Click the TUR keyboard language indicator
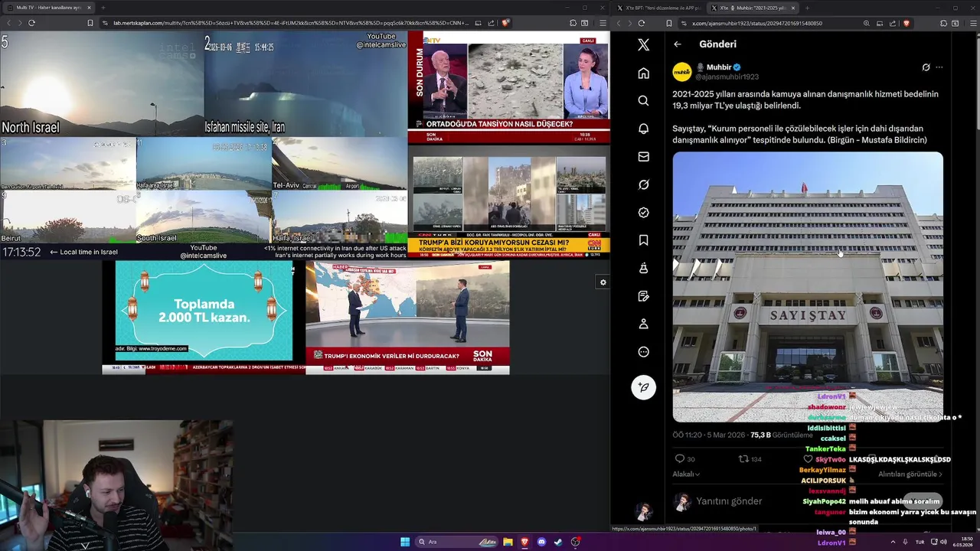Viewport: 980px width, 551px height. click(920, 542)
